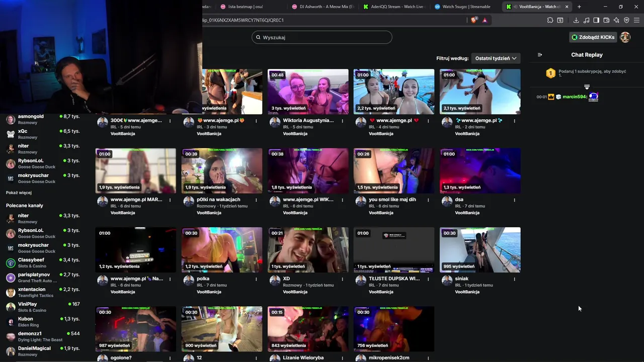Open the Brave VPN shield icon
The image size is (644, 362).
[626, 20]
